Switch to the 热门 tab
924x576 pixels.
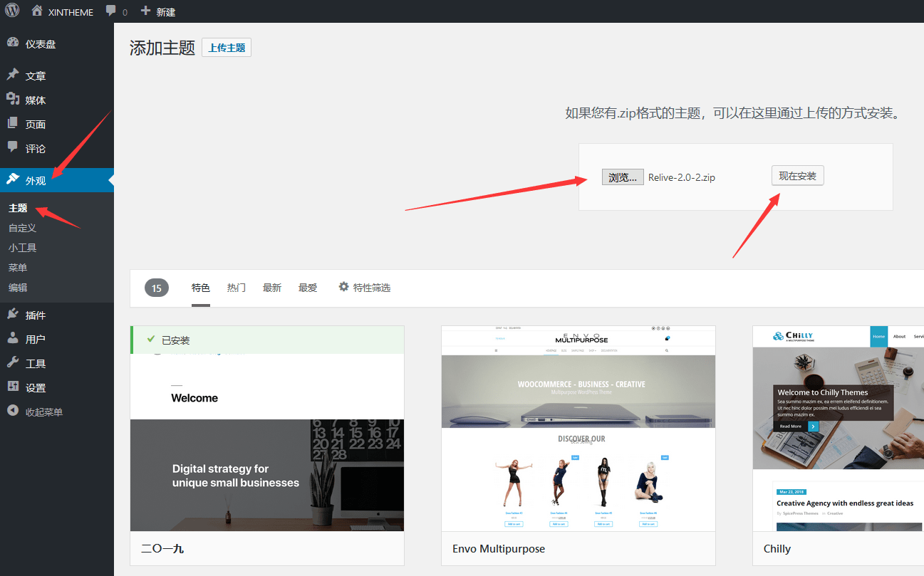point(237,288)
